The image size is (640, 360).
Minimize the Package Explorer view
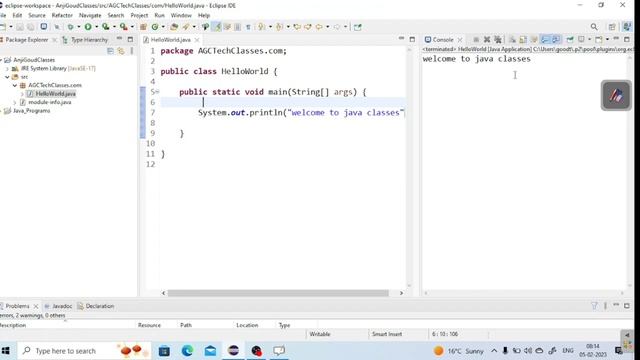click(119, 39)
